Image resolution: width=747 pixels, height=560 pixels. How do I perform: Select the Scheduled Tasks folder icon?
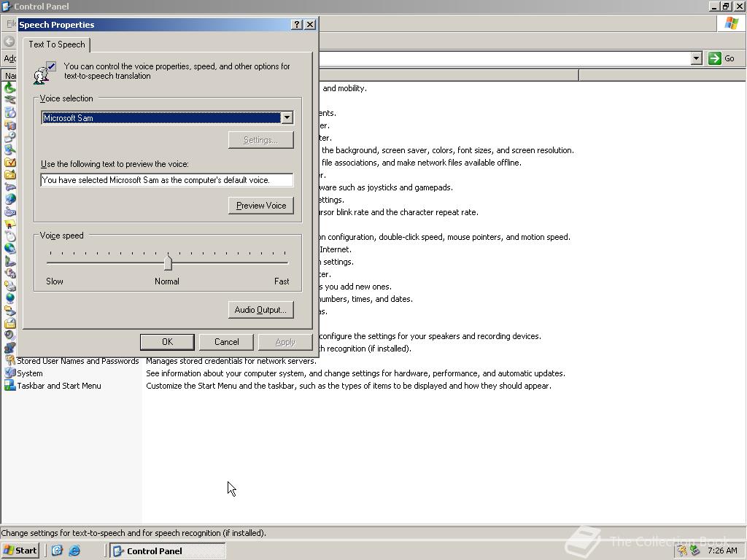tap(10, 323)
